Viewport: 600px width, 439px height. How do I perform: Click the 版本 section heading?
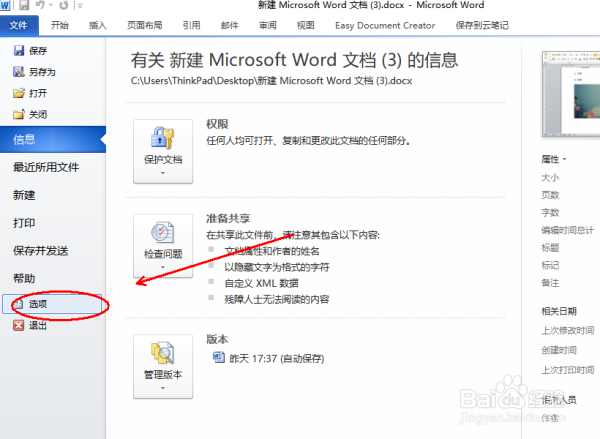click(x=217, y=339)
